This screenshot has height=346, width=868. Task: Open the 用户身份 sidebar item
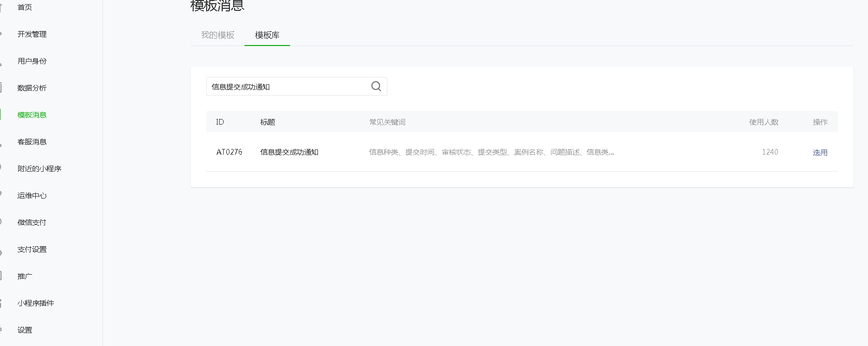[x=32, y=61]
